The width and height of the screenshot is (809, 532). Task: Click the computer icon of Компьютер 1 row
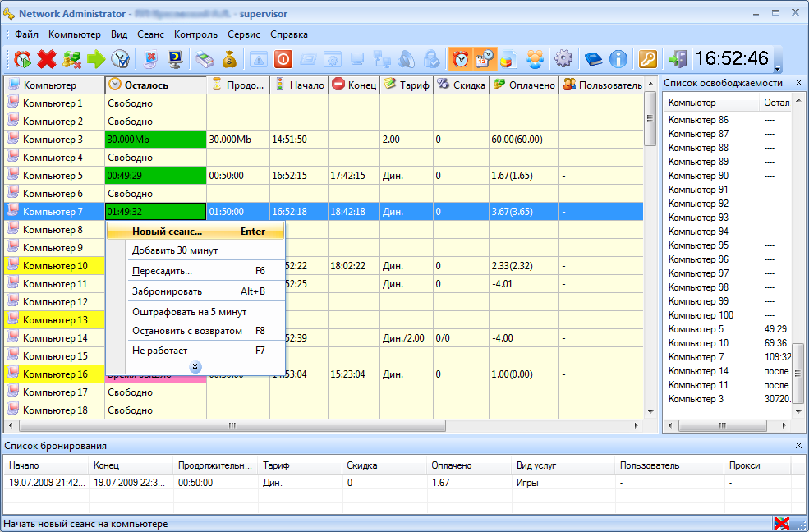[x=13, y=103]
